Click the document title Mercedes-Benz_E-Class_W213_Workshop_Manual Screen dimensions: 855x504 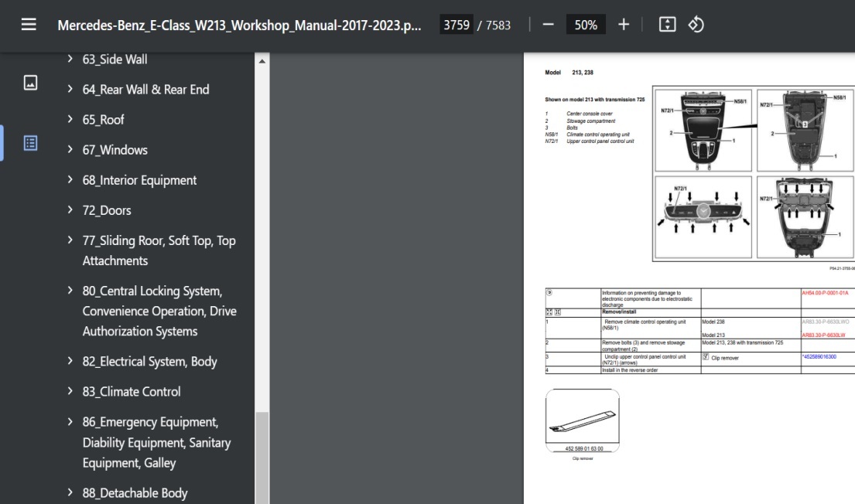pos(239,26)
